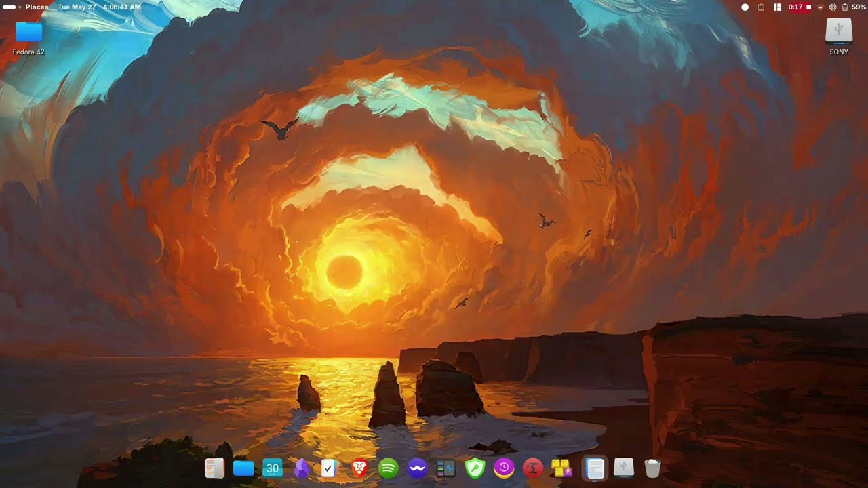The height and width of the screenshot is (488, 868).
Task: Launch Brave browser from the dock
Action: [359, 468]
